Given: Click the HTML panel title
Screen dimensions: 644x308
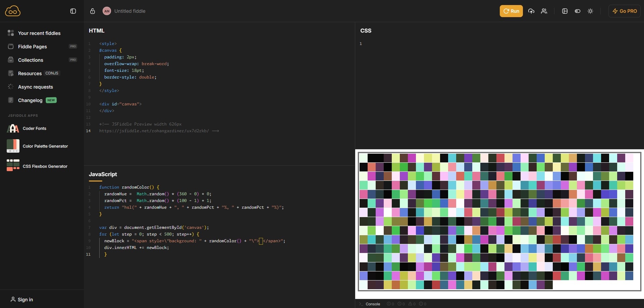Looking at the screenshot, I should pyautogui.click(x=97, y=31).
